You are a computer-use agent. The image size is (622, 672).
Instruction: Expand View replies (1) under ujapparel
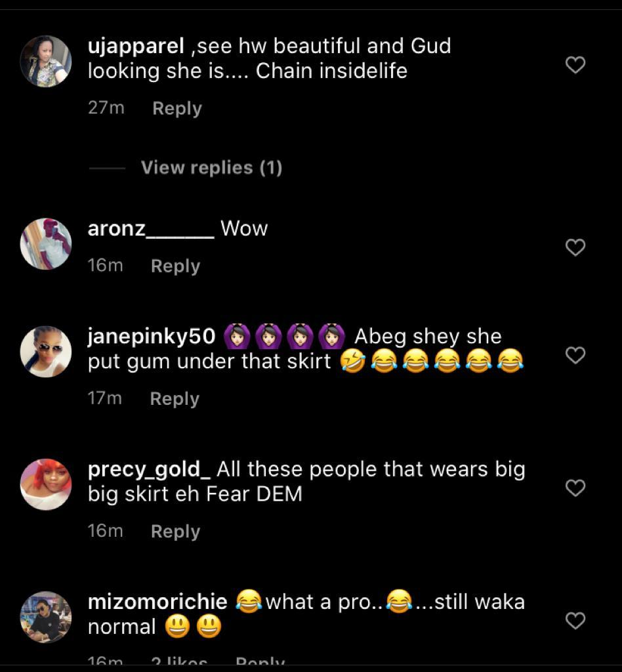[211, 168]
